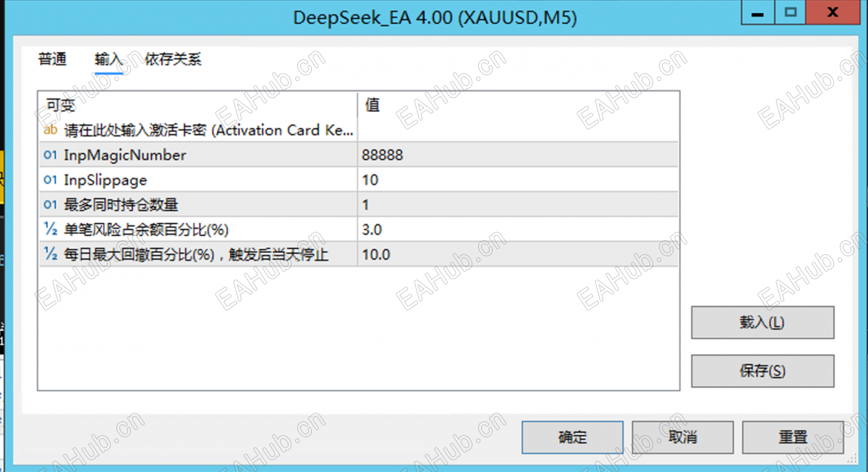Open the 依存关系 tab
This screenshot has height=472, width=868.
point(173,59)
